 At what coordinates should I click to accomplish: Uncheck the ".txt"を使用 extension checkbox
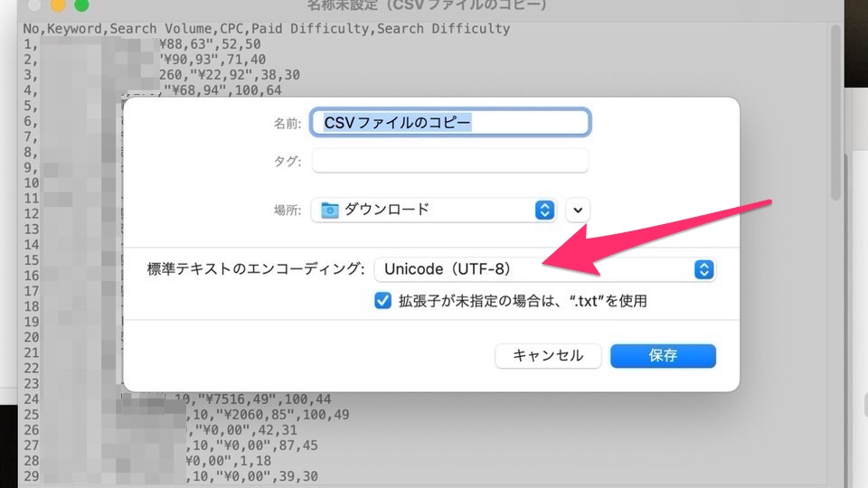[382, 301]
